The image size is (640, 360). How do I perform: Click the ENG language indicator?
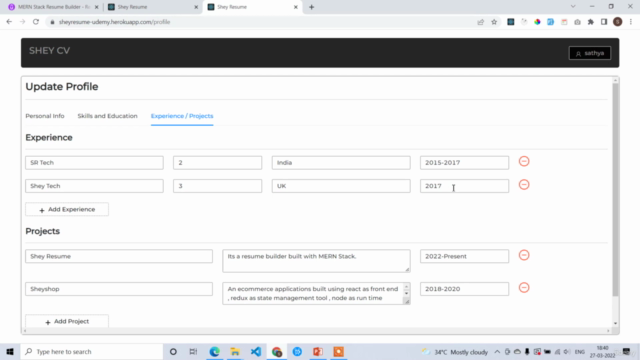click(580, 352)
